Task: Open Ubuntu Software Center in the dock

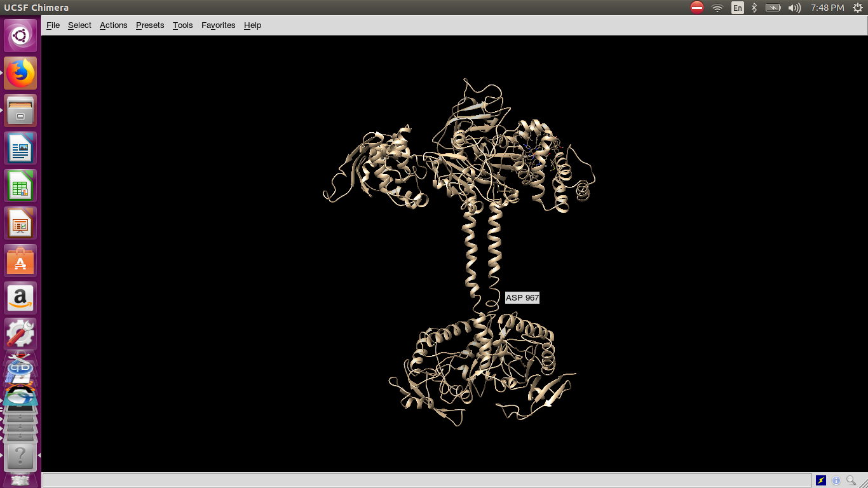Action: tap(20, 261)
